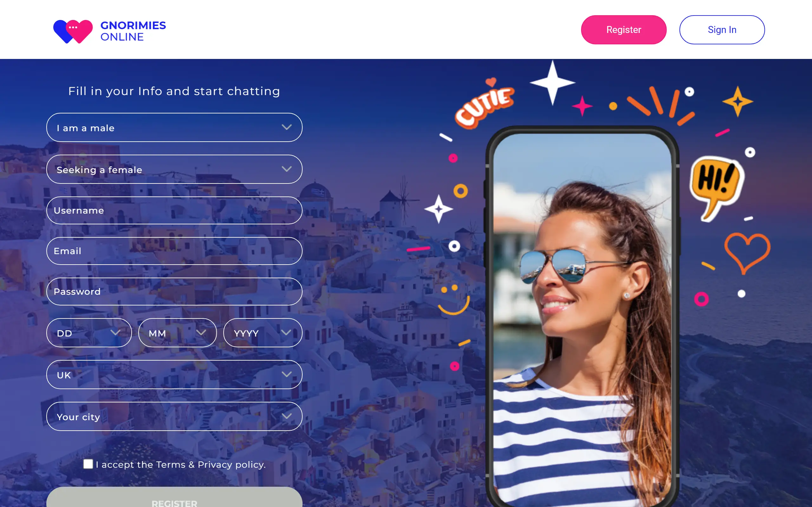Click the pink Register button in header

(x=624, y=29)
